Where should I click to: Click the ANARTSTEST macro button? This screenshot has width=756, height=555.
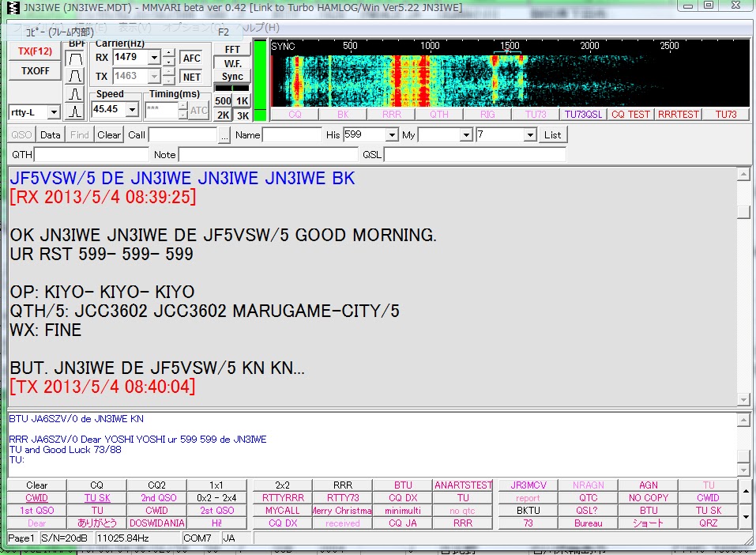click(x=464, y=485)
